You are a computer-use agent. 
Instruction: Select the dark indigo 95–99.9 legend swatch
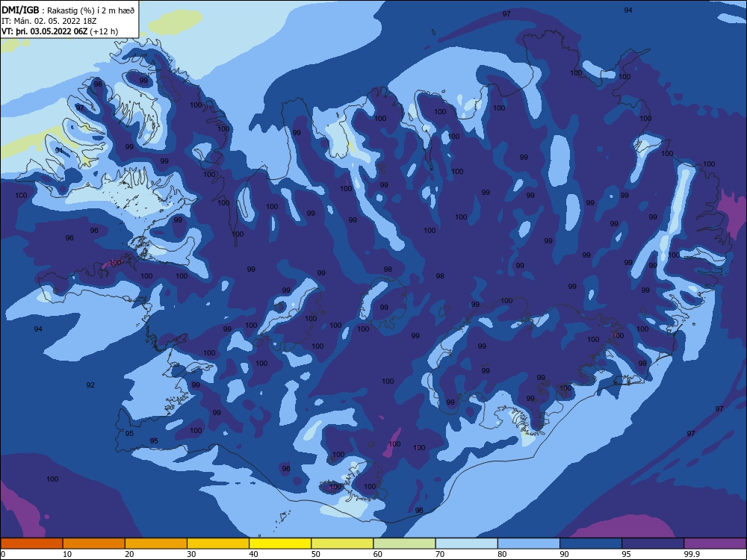click(653, 544)
